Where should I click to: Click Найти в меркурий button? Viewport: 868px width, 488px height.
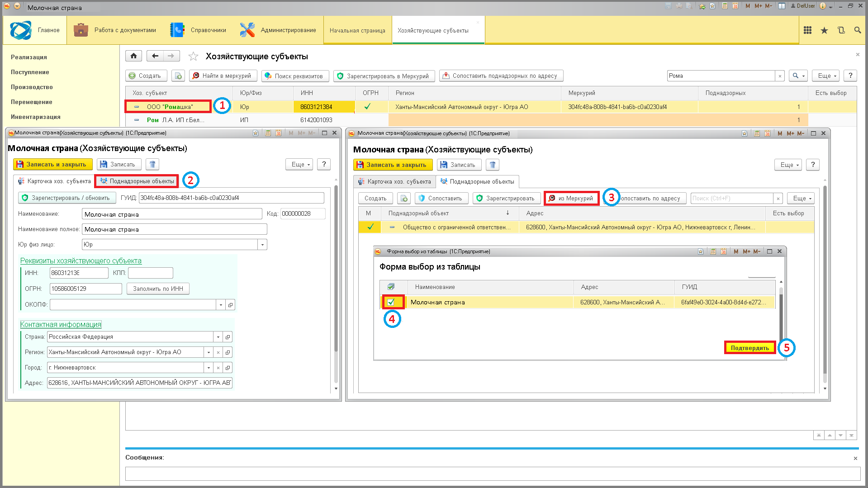tap(223, 76)
